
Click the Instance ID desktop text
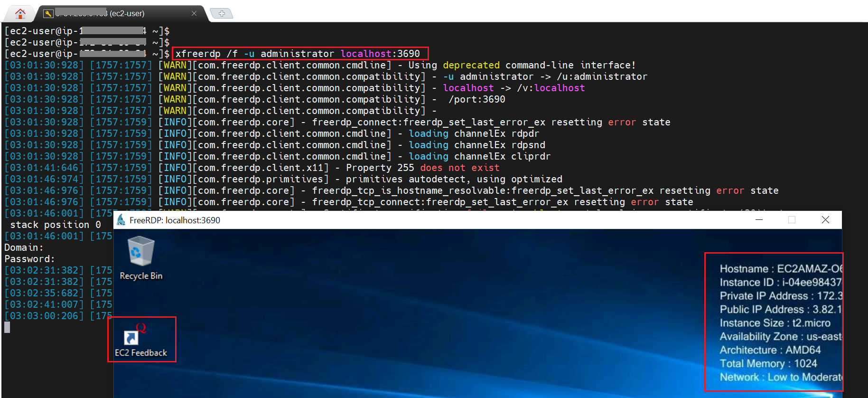coord(781,282)
